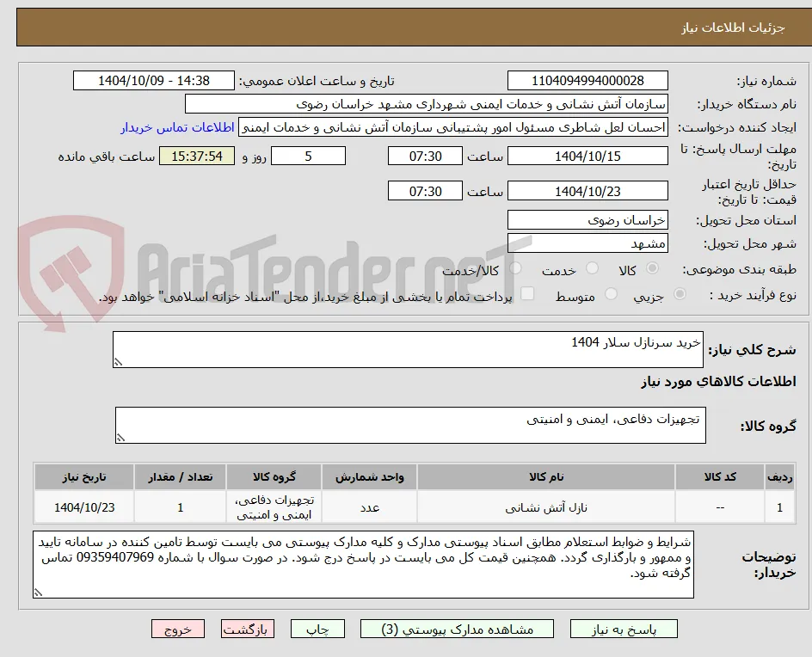Click the تاریخ نیاز column header

tap(84, 476)
